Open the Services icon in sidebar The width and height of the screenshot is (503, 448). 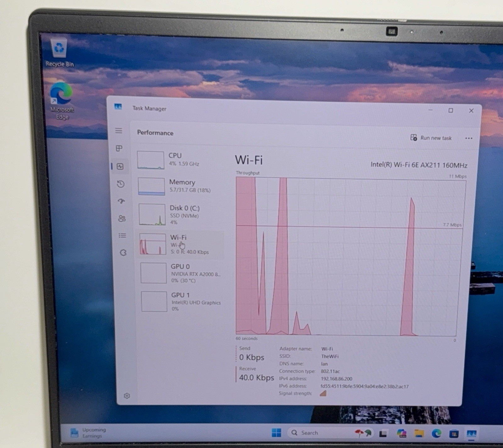point(123,252)
